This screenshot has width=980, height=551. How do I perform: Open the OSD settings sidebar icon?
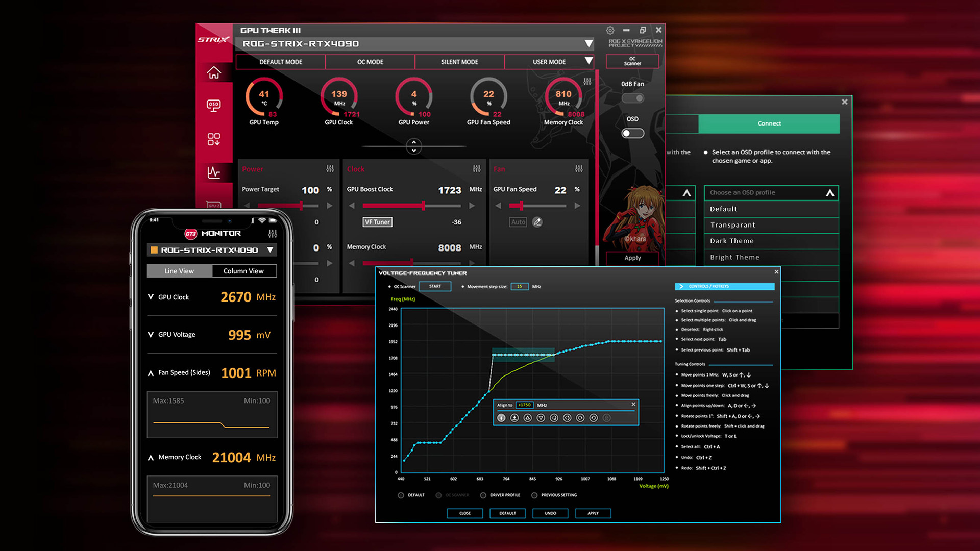(x=214, y=106)
